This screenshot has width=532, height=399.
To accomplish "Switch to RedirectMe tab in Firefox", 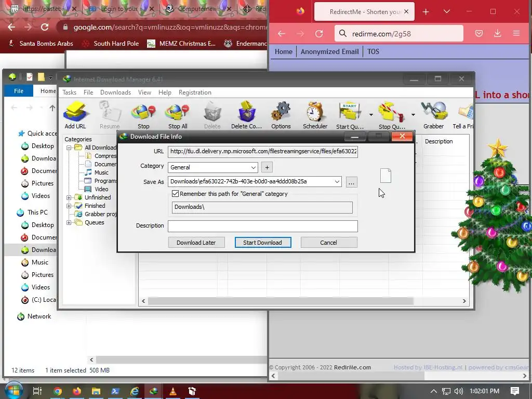I will [364, 11].
